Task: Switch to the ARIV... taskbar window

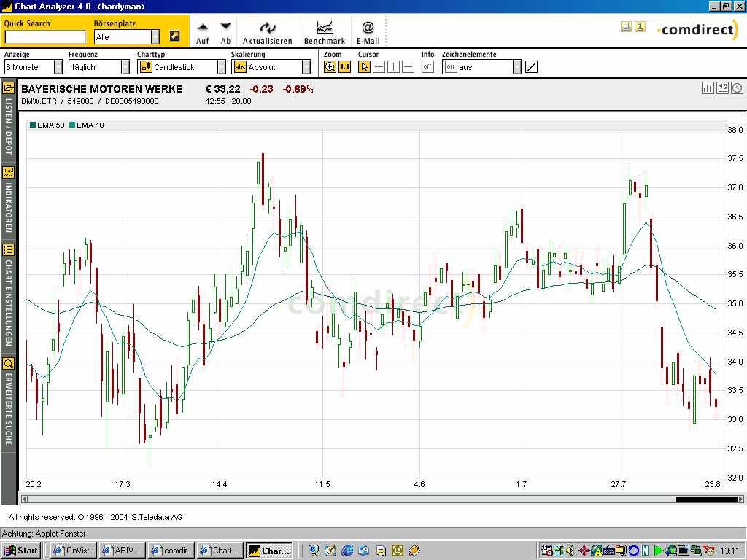Action: [123, 551]
